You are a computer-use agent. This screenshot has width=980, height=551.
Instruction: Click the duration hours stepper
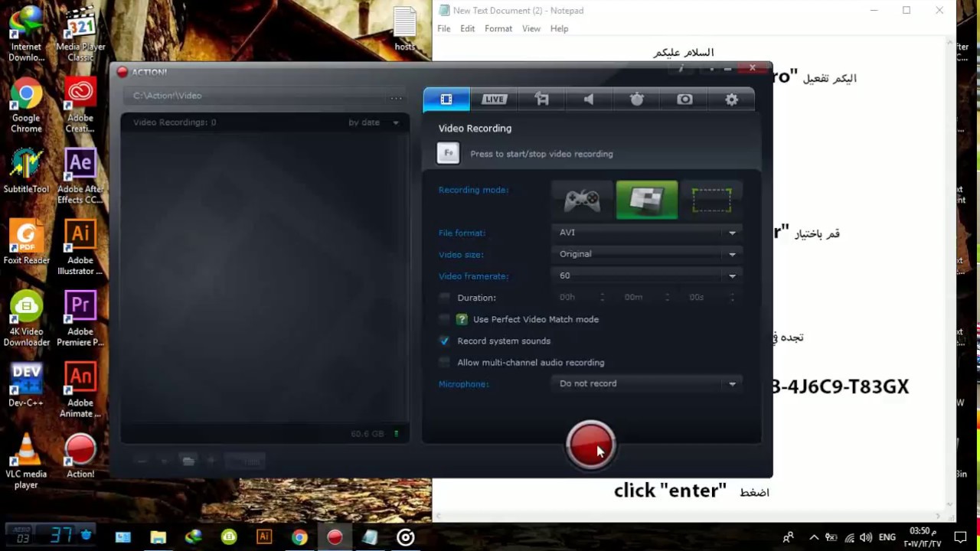(602, 297)
